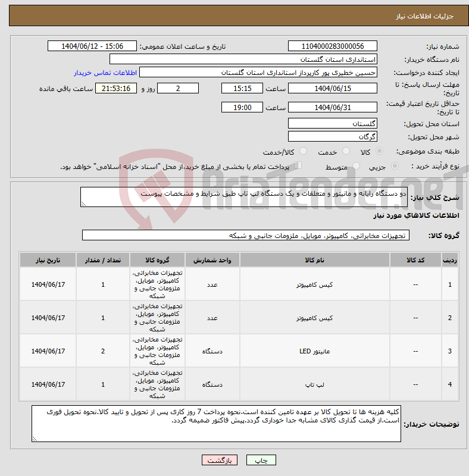This screenshot has height=476, width=469.
Task: Click the شماره نیاز field 1104000283000056
Action: [x=332, y=46]
